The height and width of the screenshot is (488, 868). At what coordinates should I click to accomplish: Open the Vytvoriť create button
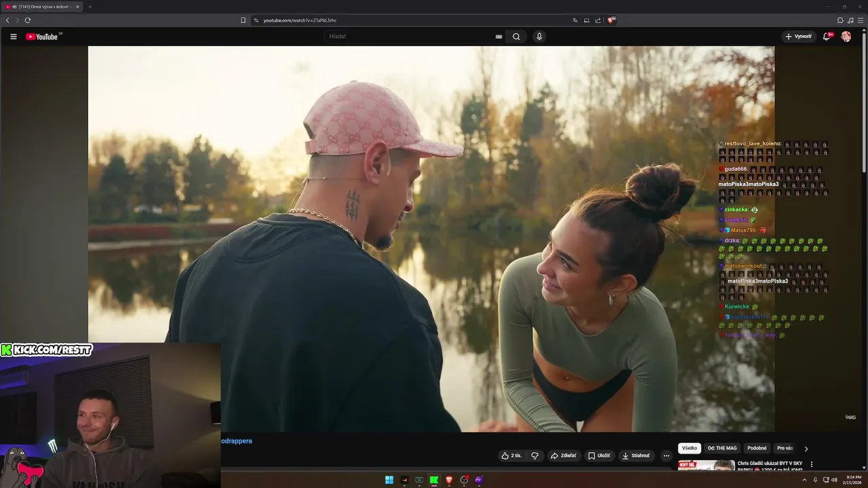coord(798,37)
